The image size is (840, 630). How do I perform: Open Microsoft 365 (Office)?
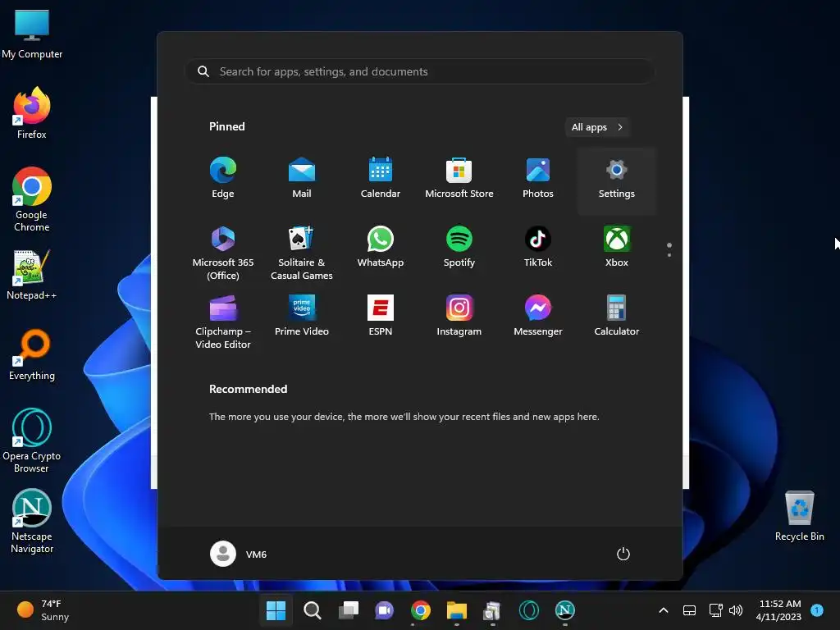pos(223,253)
